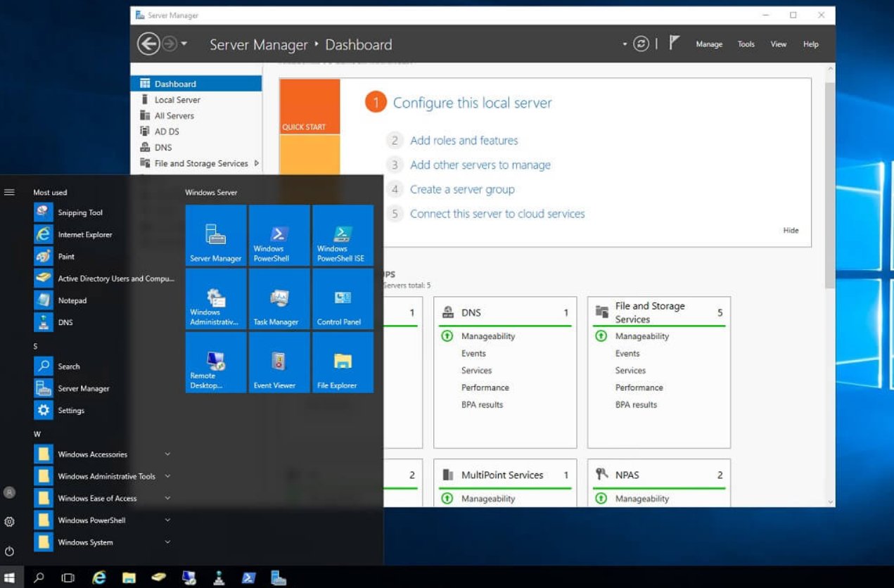Open Control Panel from the Start menu tiles
894x588 pixels.
(x=342, y=299)
